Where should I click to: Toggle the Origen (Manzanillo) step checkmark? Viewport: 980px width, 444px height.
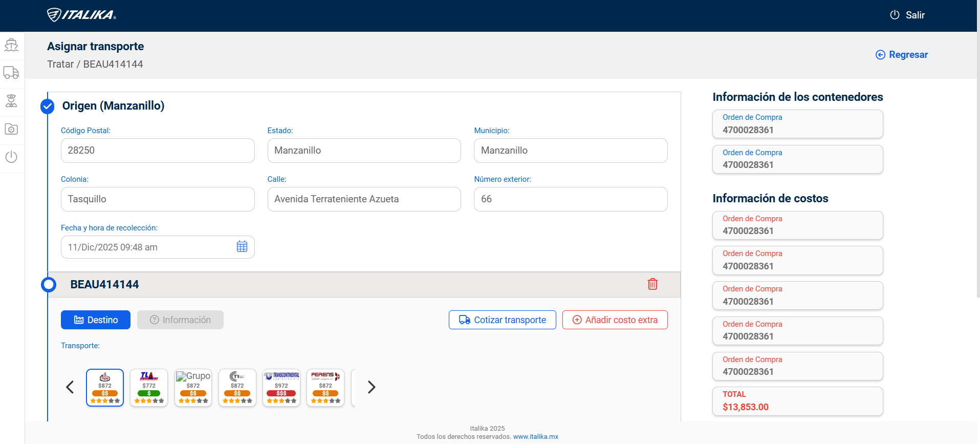pyautogui.click(x=48, y=106)
